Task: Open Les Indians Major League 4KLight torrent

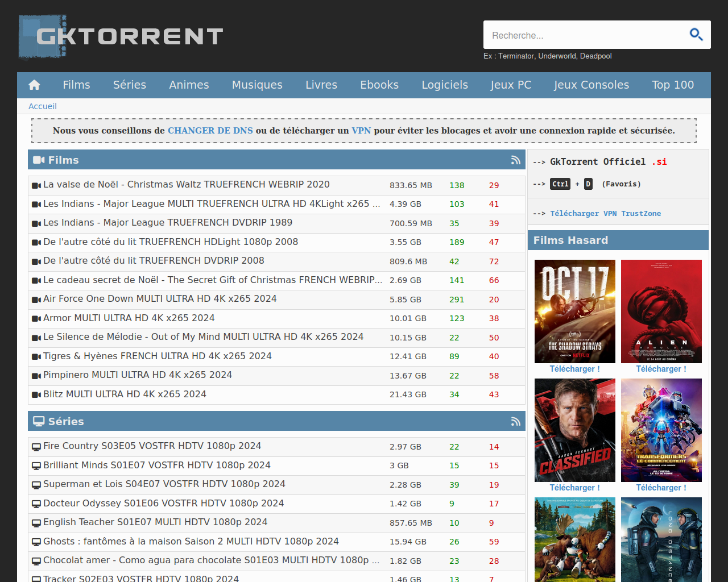Action: click(212, 203)
